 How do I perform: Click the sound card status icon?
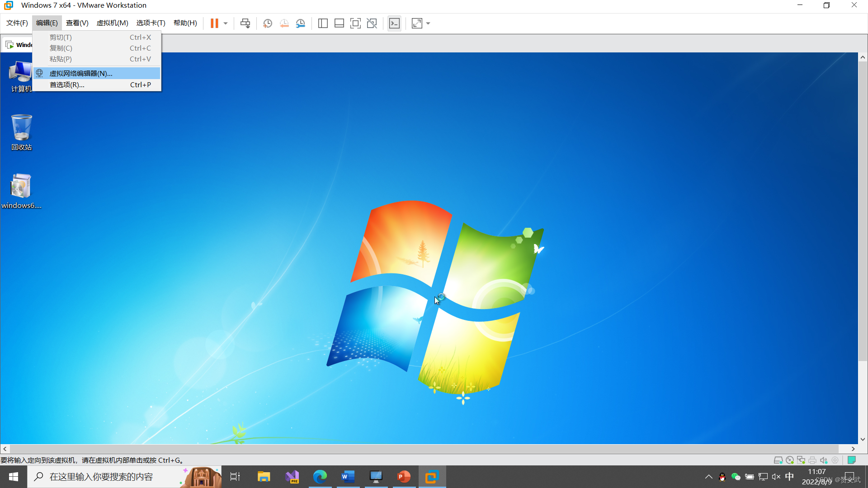824,460
